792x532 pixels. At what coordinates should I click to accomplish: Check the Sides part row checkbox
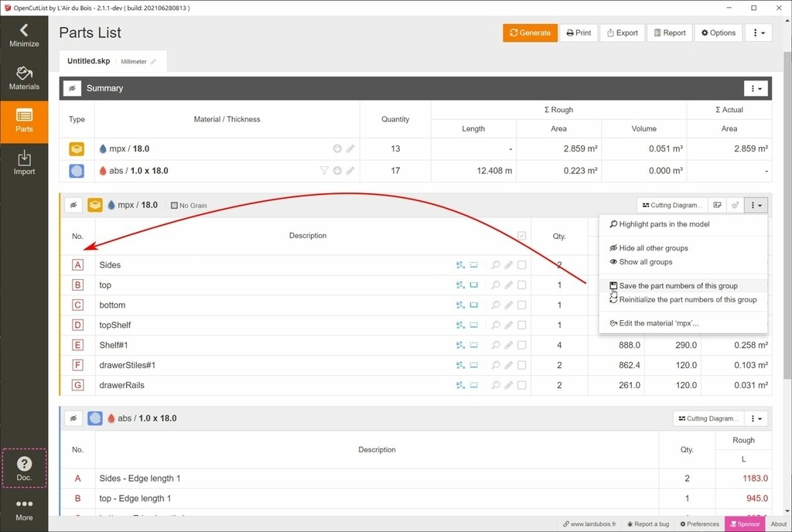tap(522, 265)
